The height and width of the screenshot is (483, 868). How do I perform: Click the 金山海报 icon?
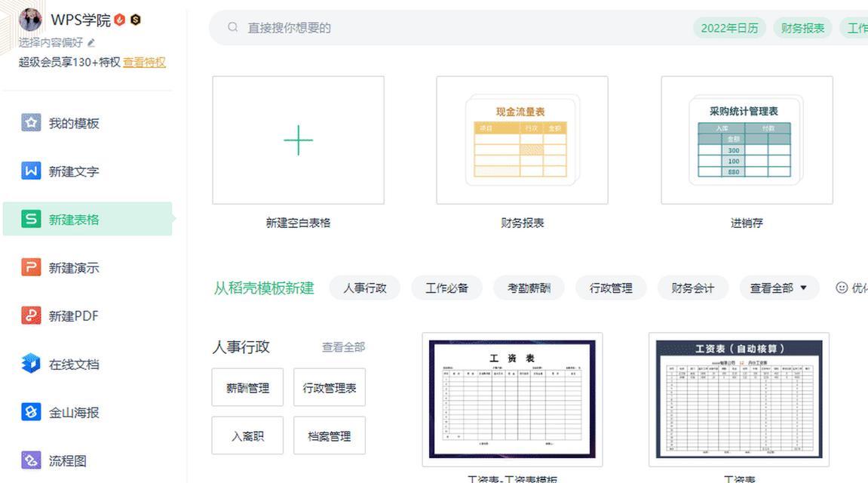click(31, 411)
